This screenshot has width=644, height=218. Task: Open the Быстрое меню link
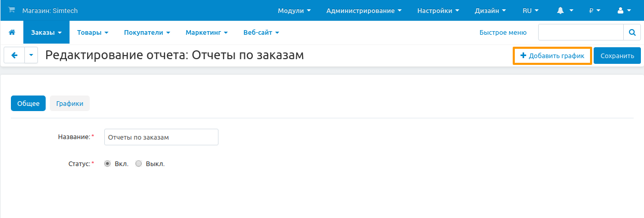pos(503,32)
